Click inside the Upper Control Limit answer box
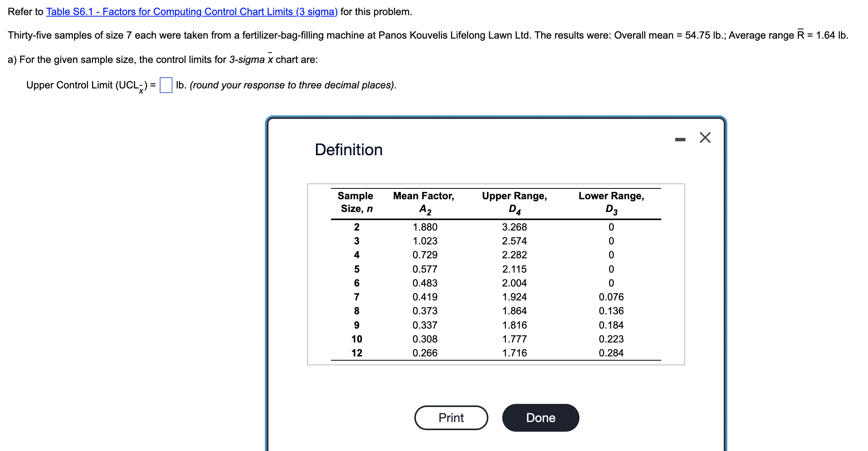The width and height of the screenshot is (868, 451). [x=165, y=85]
